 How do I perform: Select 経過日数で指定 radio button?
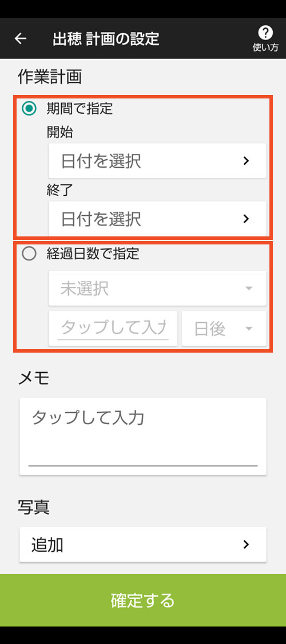29,254
